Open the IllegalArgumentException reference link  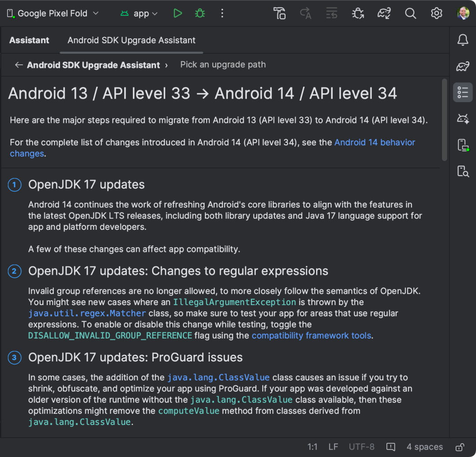coord(234,302)
